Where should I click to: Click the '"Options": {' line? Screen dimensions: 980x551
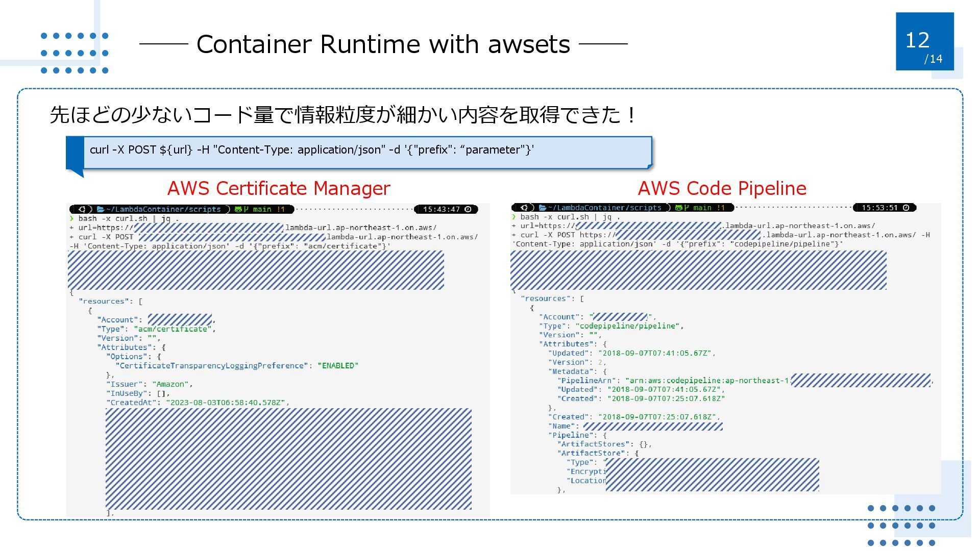134,357
